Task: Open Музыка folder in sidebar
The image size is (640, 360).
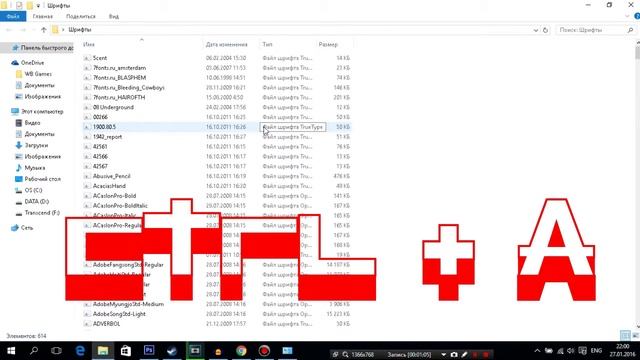Action: coord(35,168)
